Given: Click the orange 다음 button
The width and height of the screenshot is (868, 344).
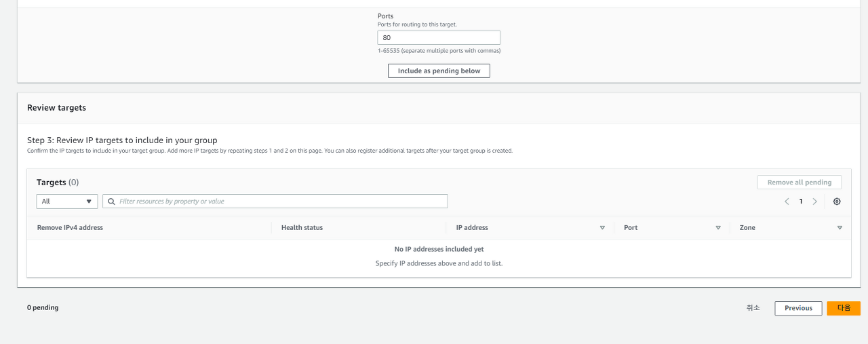Looking at the screenshot, I should coord(844,308).
